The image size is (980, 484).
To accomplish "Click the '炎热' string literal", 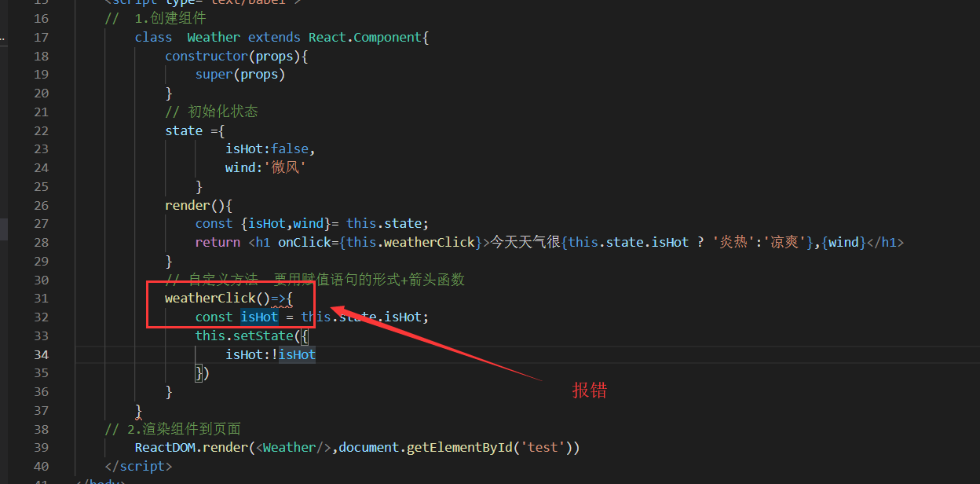I will [x=734, y=242].
